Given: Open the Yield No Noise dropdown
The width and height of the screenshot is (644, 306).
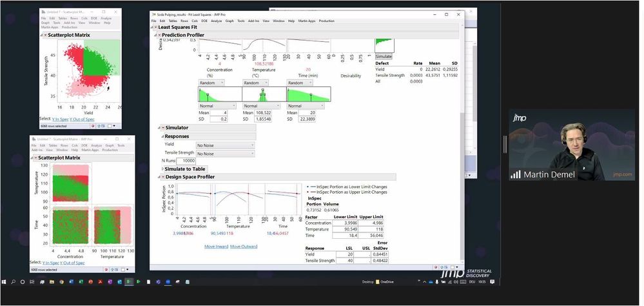Looking at the screenshot, I should click(225, 145).
